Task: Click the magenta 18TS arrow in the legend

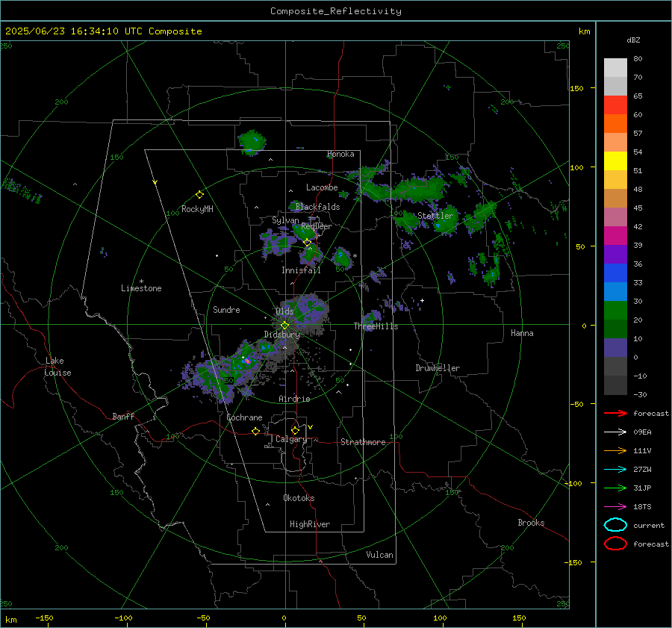Action: (x=615, y=507)
